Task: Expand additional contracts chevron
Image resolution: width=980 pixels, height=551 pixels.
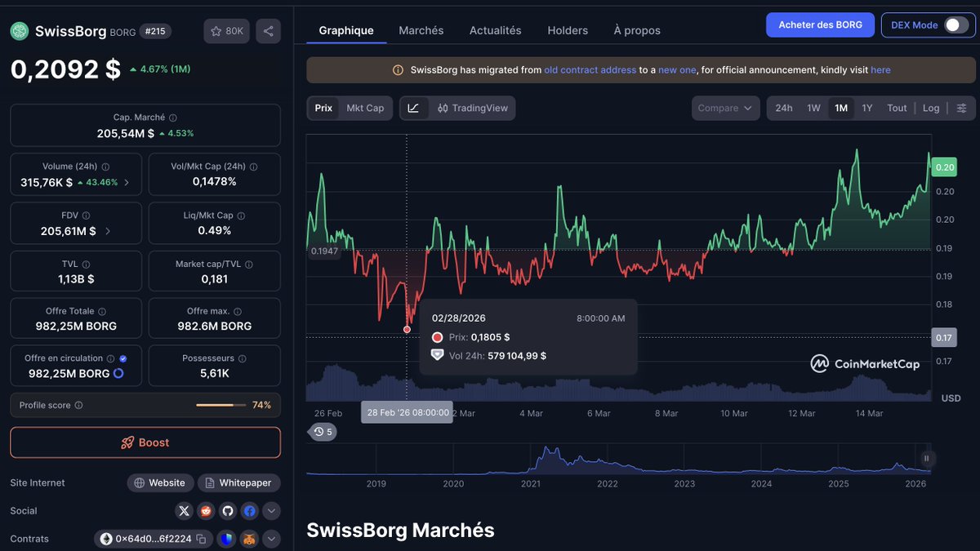Action: point(270,540)
